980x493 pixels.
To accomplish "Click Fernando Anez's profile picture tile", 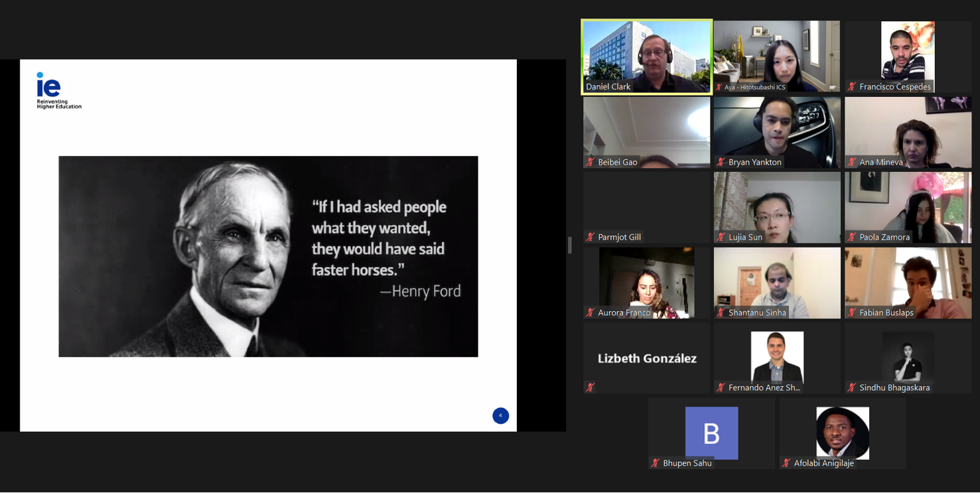I will [x=776, y=356].
